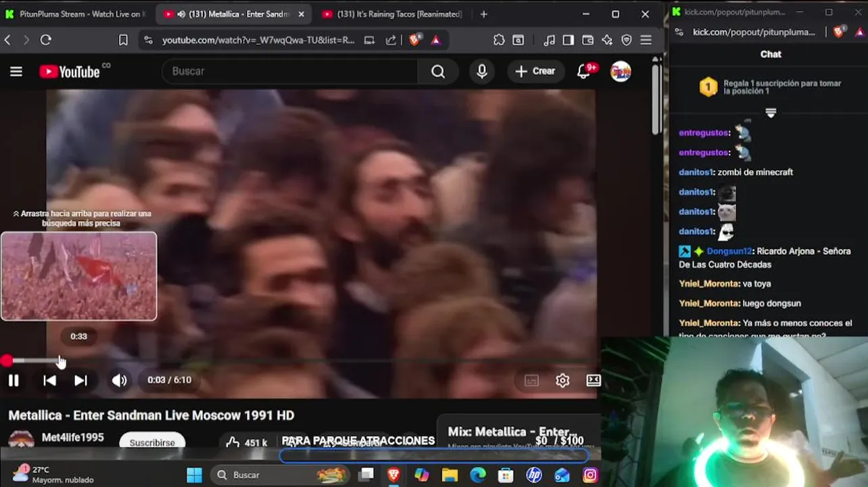The height and width of the screenshot is (487, 868).
Task: Click the cast icon in address bar
Action: [x=369, y=41]
